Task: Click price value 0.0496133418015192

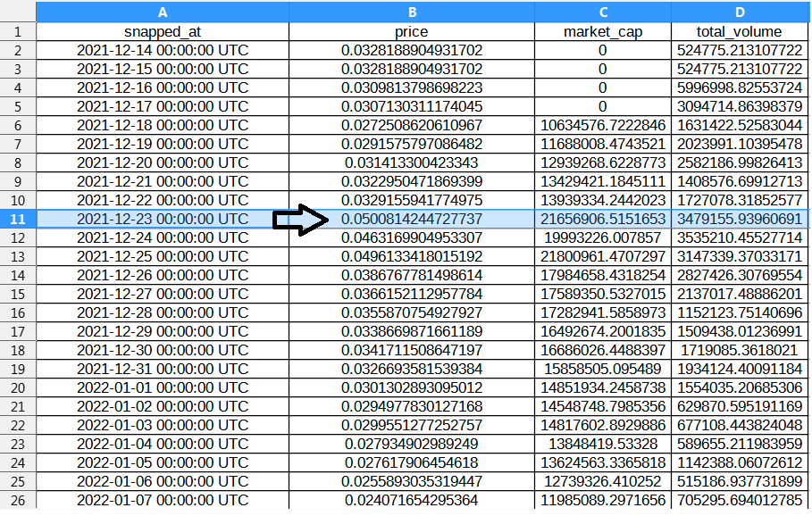Action: [x=412, y=256]
